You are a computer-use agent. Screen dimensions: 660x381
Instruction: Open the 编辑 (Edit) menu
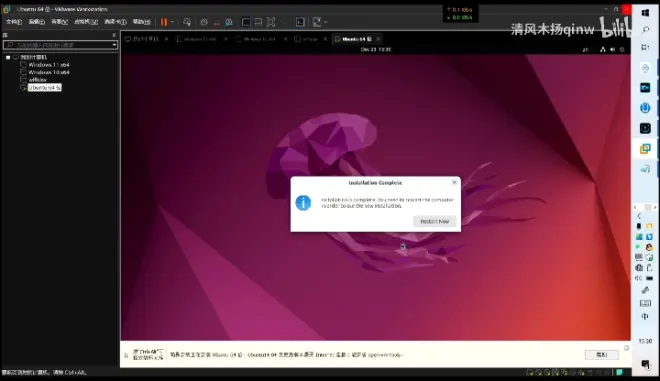(37, 21)
